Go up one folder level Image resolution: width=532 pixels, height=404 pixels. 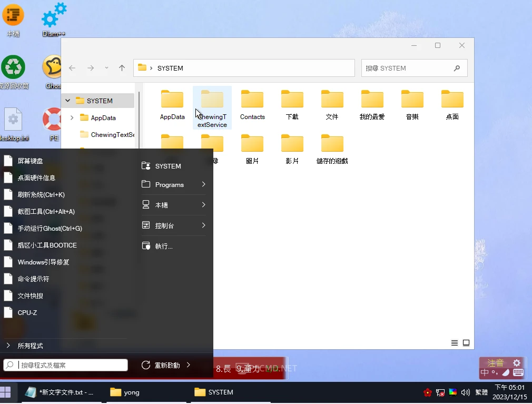point(122,68)
